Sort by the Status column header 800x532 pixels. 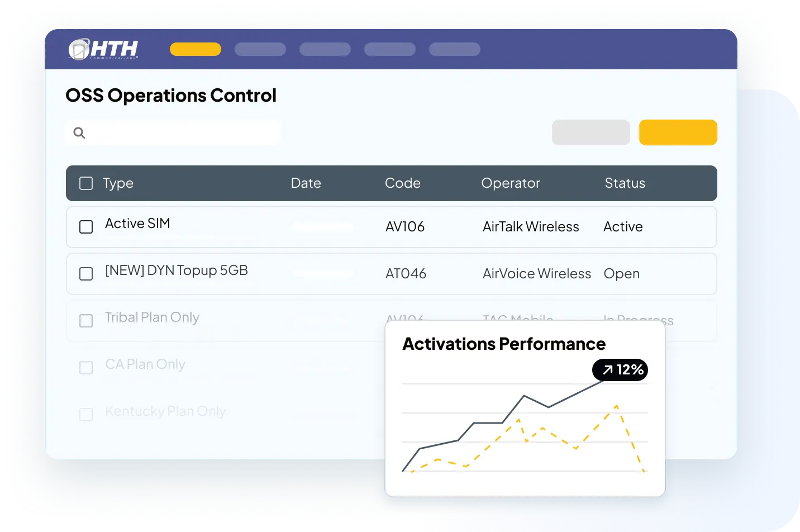click(625, 183)
